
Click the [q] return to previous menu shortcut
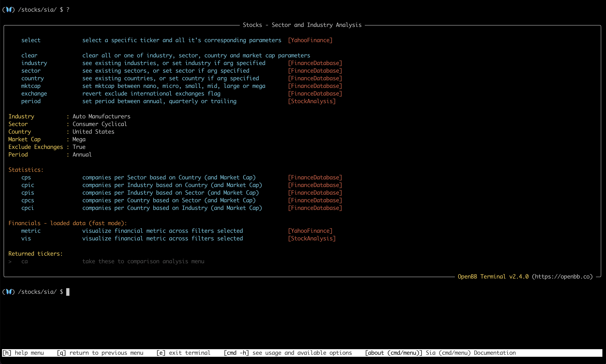point(100,353)
